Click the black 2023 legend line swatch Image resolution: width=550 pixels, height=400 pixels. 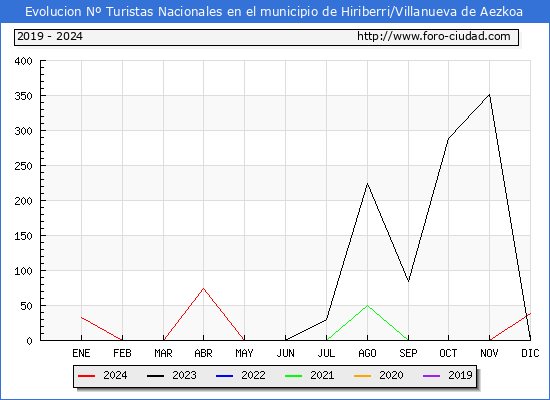click(155, 376)
